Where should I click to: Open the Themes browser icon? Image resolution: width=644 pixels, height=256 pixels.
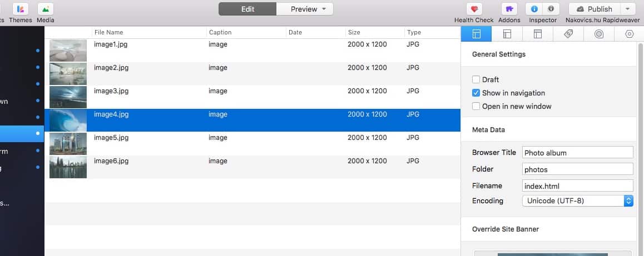[x=21, y=9]
